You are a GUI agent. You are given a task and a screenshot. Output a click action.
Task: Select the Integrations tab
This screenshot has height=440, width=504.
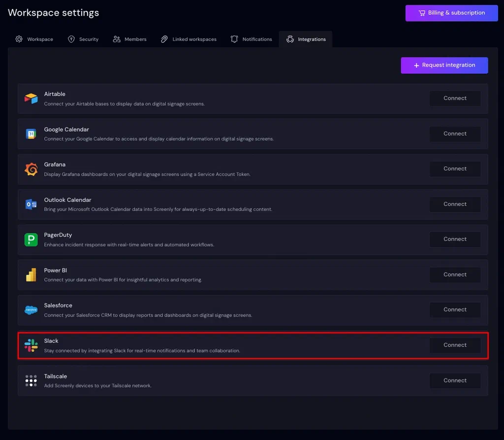click(306, 39)
